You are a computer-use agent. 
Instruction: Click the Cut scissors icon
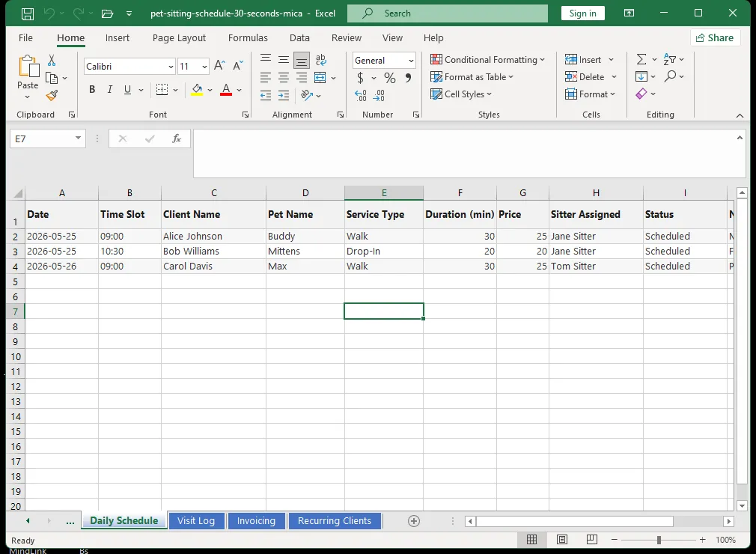click(x=52, y=61)
